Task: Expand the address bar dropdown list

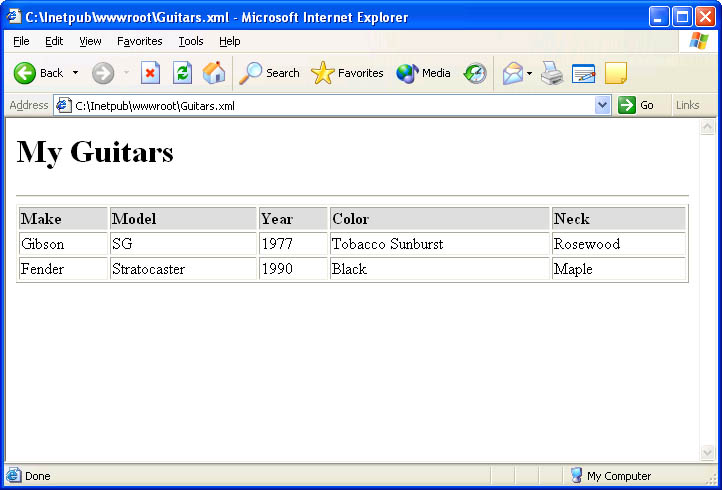Action: tap(602, 105)
